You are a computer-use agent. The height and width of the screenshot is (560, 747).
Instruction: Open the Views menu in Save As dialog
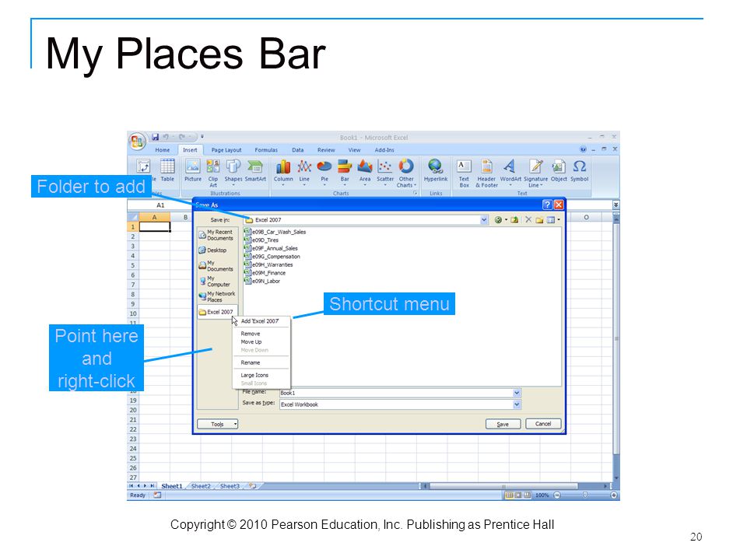(552, 219)
